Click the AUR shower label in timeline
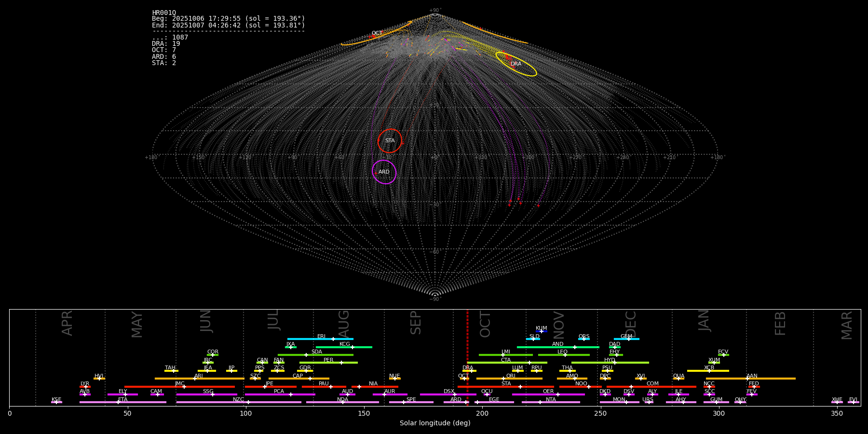This screenshot has width=868, height=434. point(390,392)
